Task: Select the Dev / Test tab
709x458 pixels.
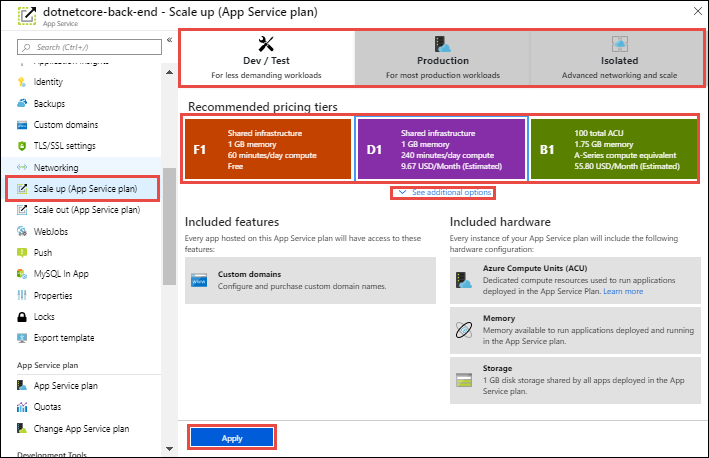Action: tap(266, 58)
